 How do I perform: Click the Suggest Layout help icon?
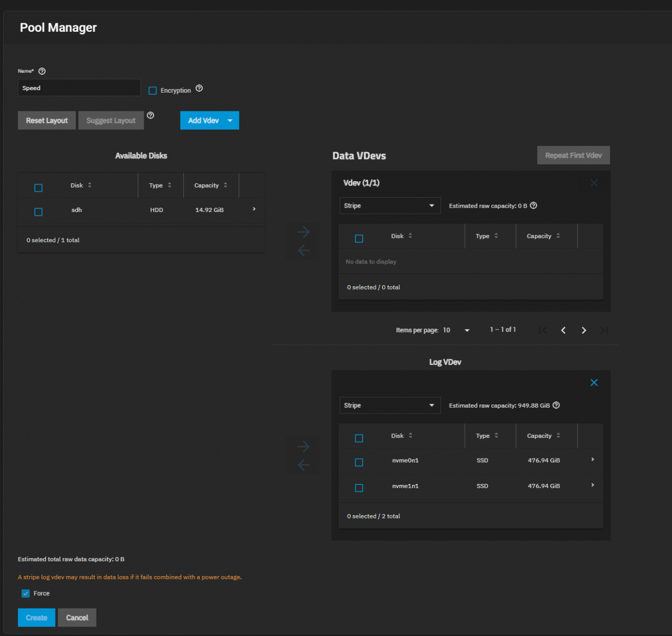pyautogui.click(x=151, y=116)
